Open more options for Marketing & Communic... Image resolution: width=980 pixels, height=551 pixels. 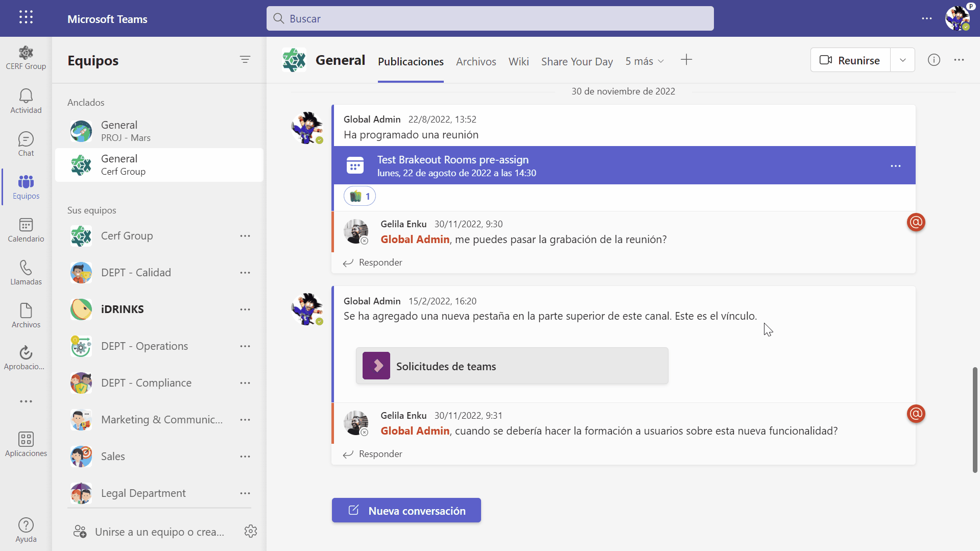(x=245, y=420)
